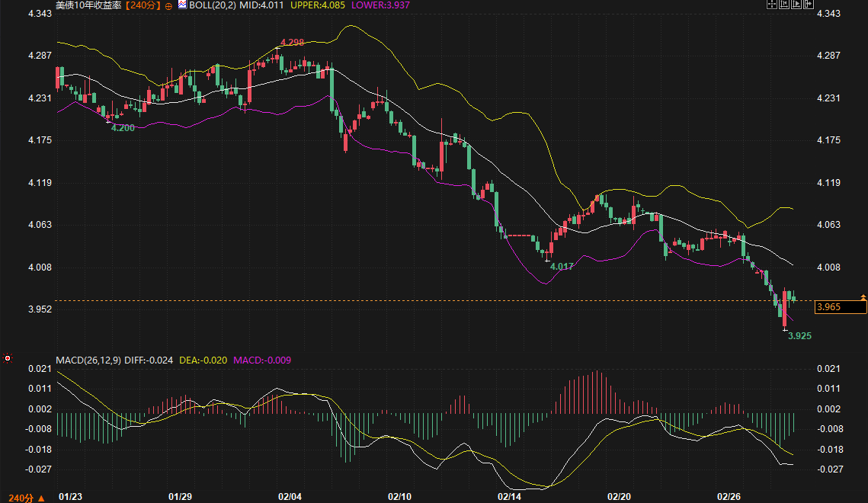Click the red gear icon left of MACD
The width and height of the screenshot is (868, 503).
click(8, 357)
